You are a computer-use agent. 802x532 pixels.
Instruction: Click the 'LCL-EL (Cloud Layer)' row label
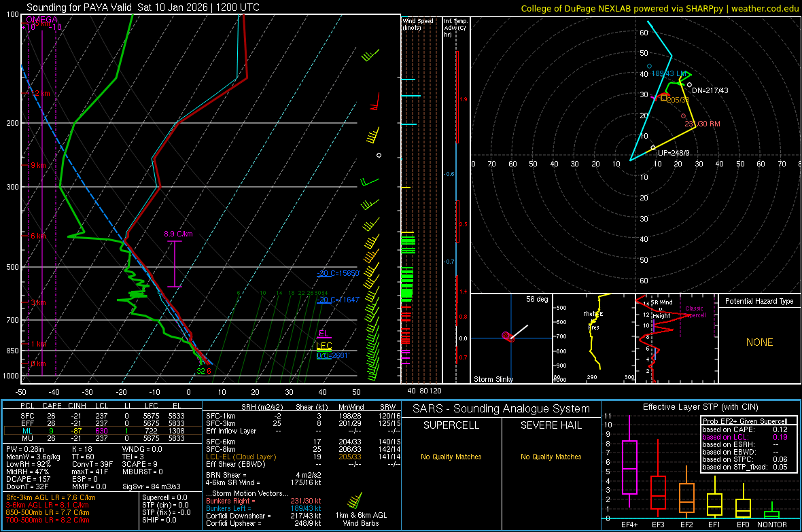[x=241, y=457]
